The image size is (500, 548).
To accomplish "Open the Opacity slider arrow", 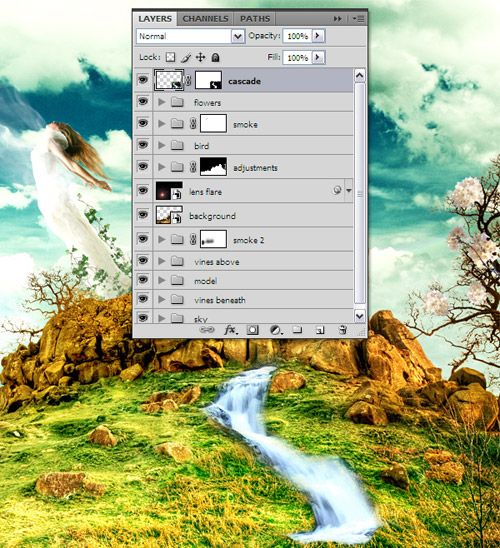I will 318,36.
